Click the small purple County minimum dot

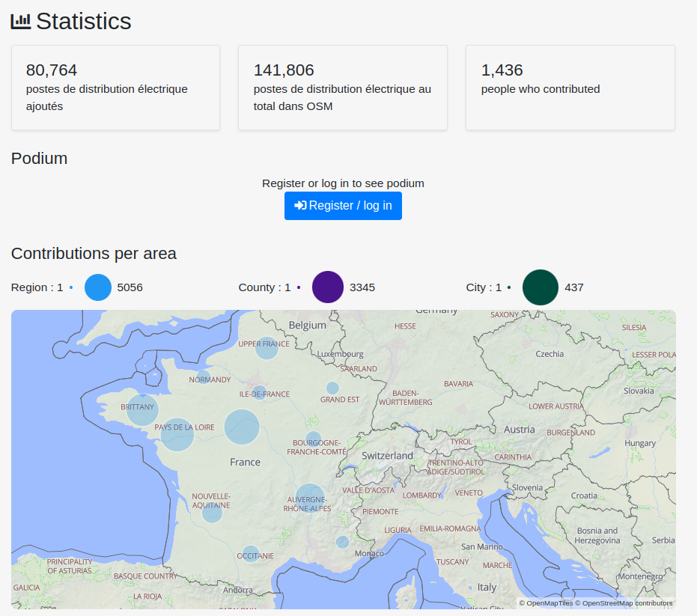coord(299,287)
